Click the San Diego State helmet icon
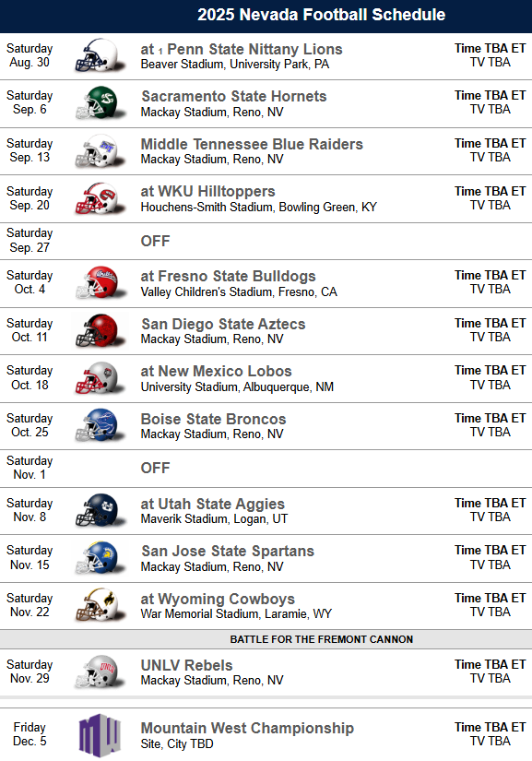The width and height of the screenshot is (532, 761). (99, 330)
